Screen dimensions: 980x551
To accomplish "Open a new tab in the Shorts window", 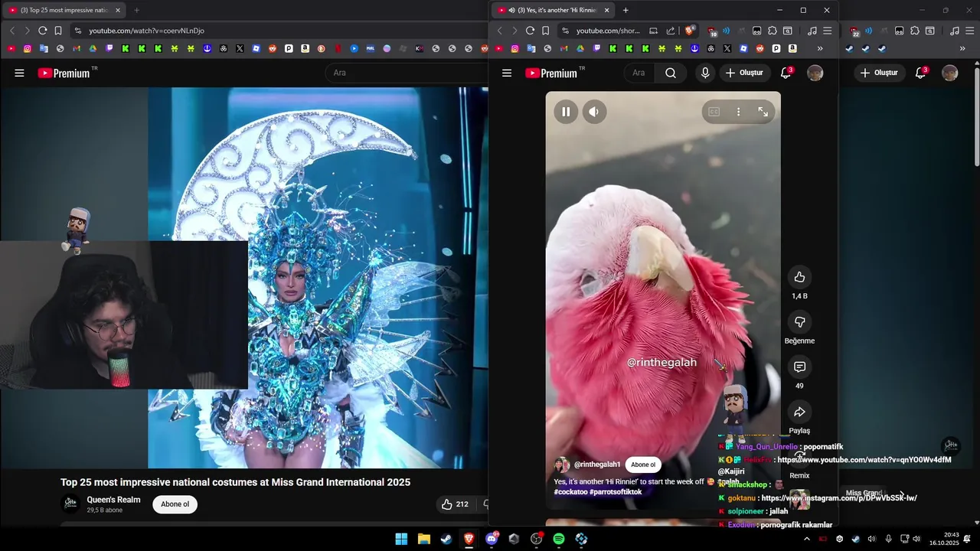I will [626, 10].
